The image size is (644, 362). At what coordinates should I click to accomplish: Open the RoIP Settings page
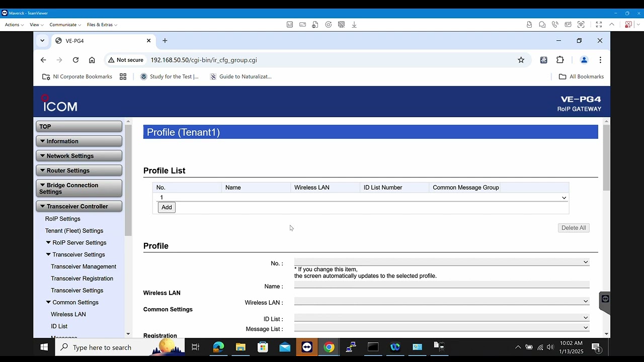pyautogui.click(x=63, y=219)
